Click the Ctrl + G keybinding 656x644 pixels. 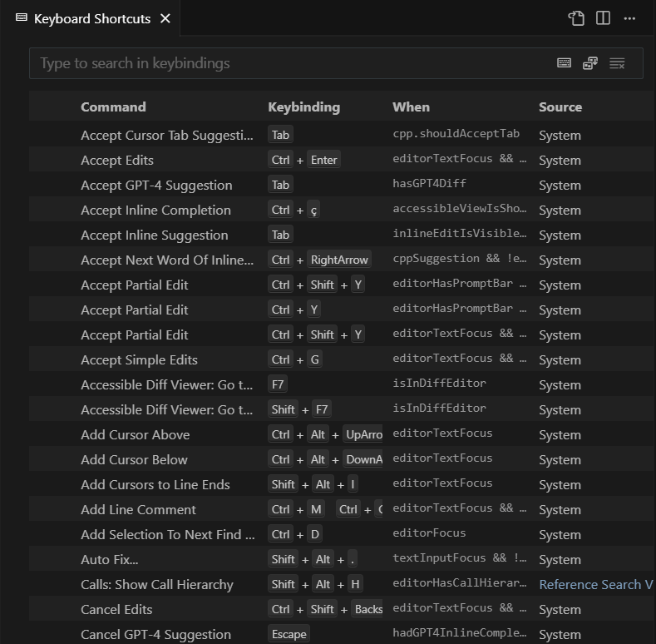[295, 359]
